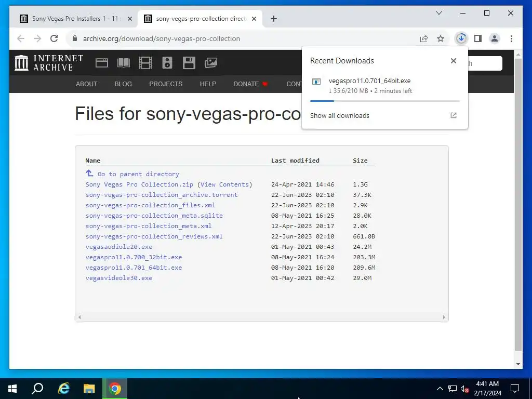Go forward one page
The image size is (532, 399).
[37, 38]
